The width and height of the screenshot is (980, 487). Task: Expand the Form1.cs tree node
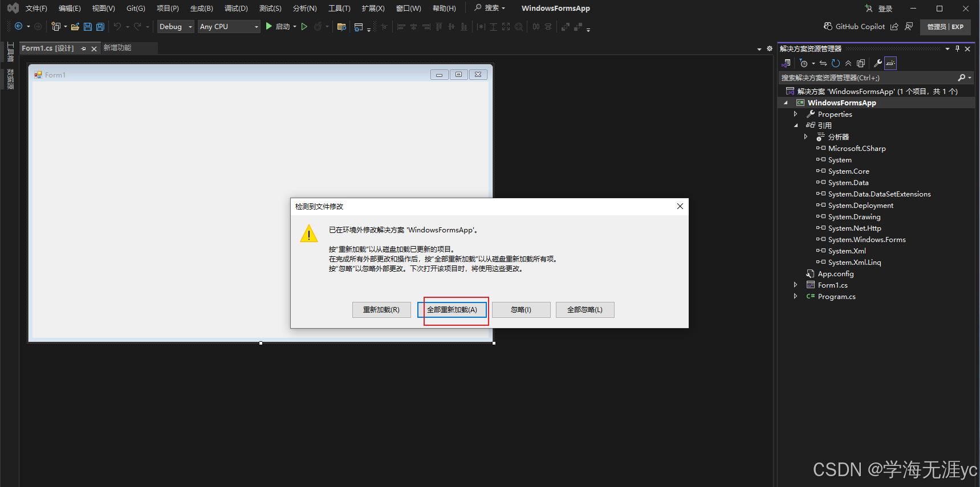click(796, 285)
